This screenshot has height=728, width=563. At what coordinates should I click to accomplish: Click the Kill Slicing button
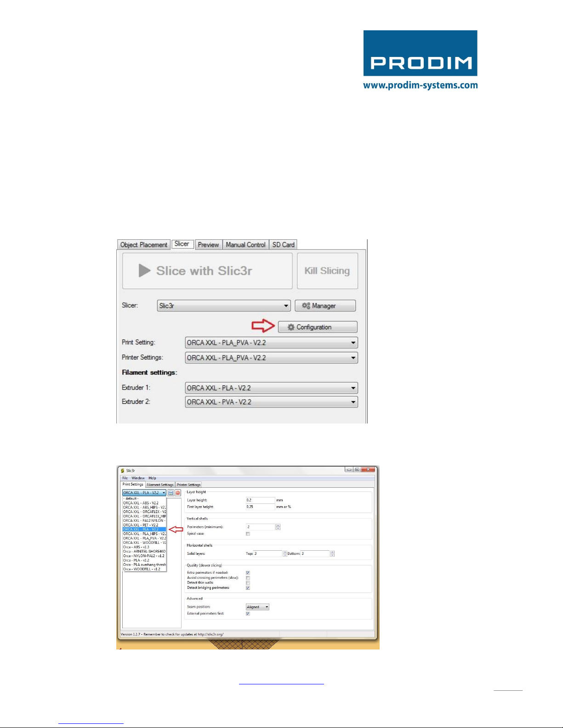(327, 271)
